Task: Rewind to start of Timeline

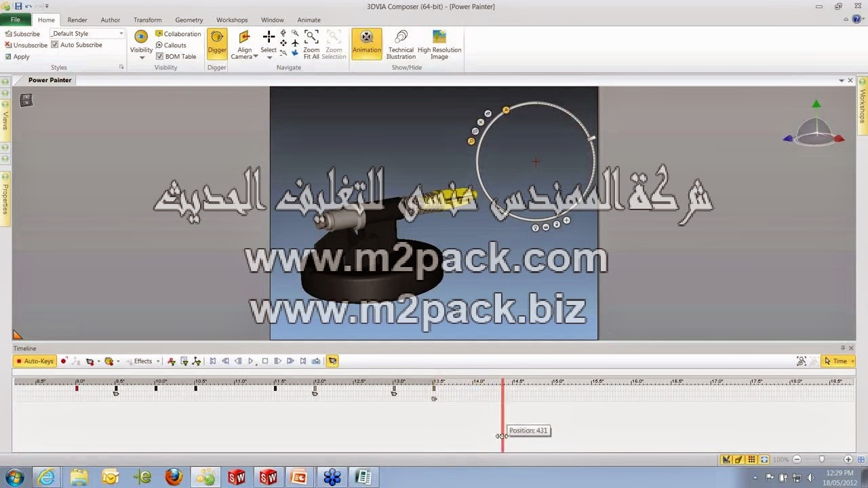Action: tap(213, 361)
